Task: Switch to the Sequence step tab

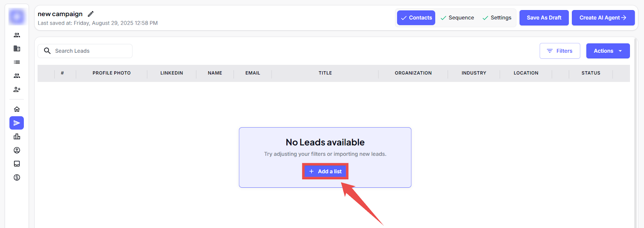Action: pyautogui.click(x=457, y=18)
